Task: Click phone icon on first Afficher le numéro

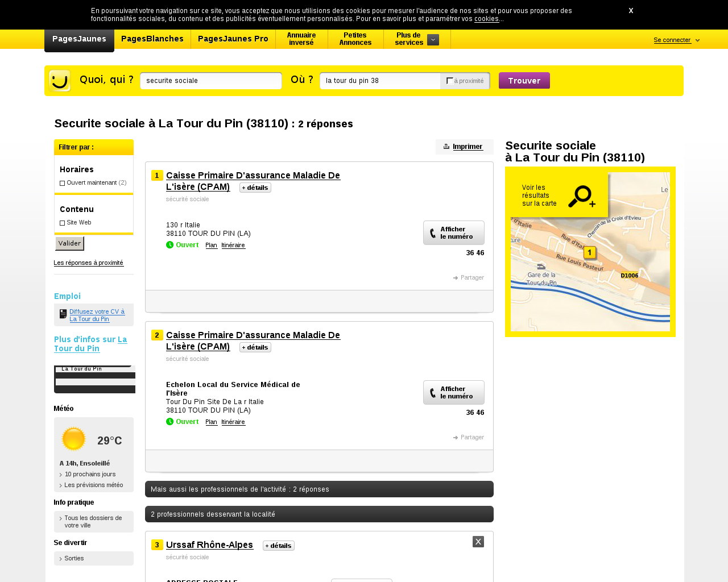Action: (x=433, y=233)
